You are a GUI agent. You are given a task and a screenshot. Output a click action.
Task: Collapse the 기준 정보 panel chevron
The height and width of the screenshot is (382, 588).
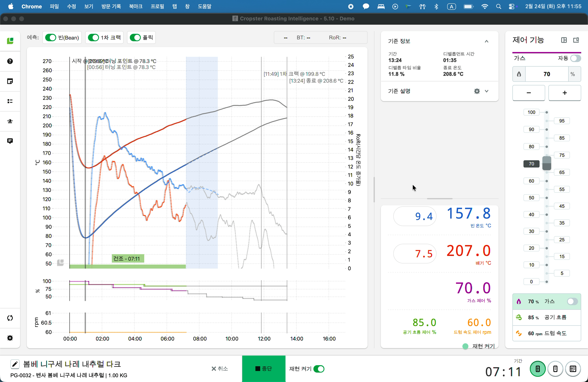coord(486,41)
